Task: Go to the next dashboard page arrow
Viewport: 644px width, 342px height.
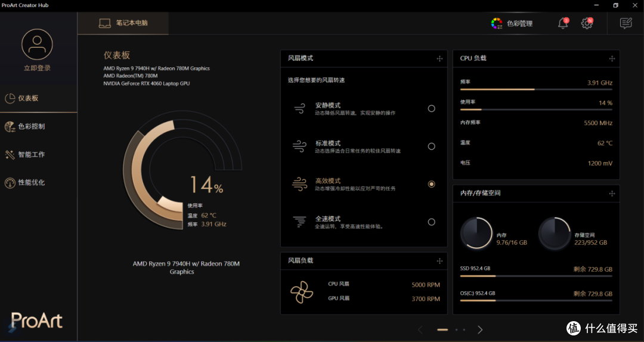Action: 479,329
